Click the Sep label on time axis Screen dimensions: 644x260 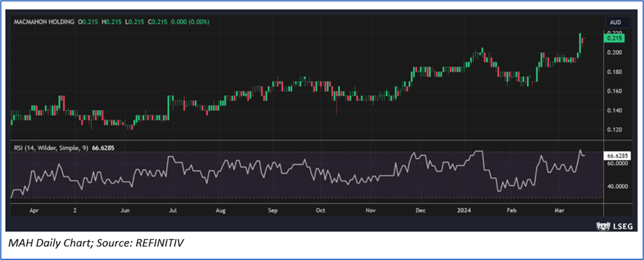pos(273,210)
